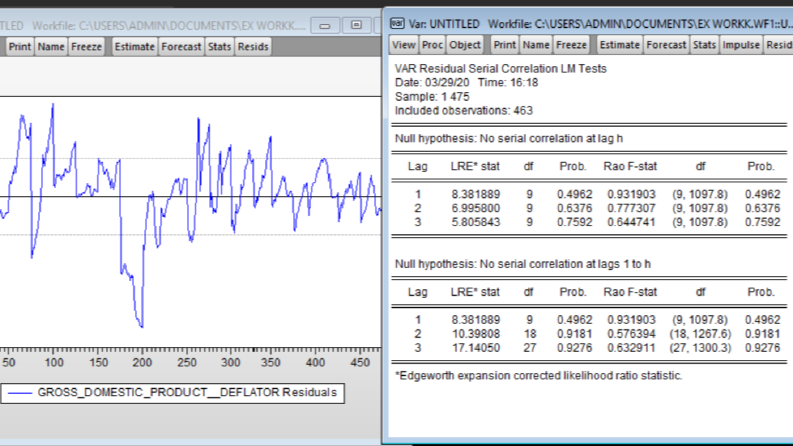
Task: Click 'Included observations: 463' text
Action: [464, 111]
